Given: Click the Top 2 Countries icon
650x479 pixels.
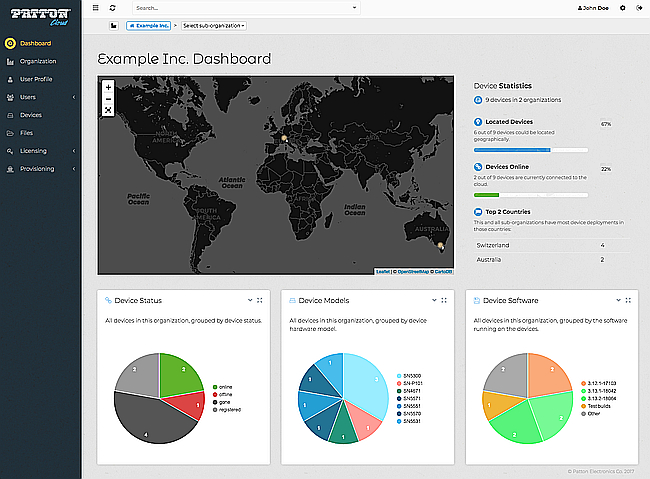Looking at the screenshot, I should click(x=478, y=212).
